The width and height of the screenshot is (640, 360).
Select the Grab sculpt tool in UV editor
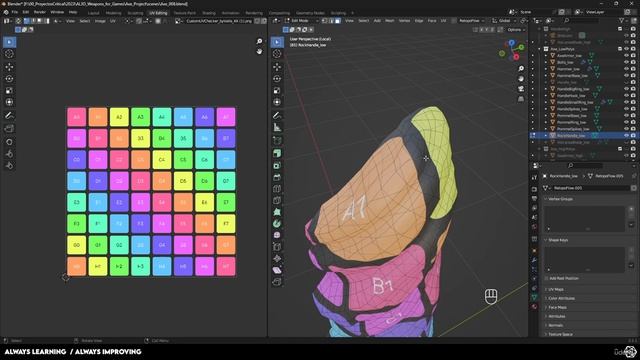[9, 142]
